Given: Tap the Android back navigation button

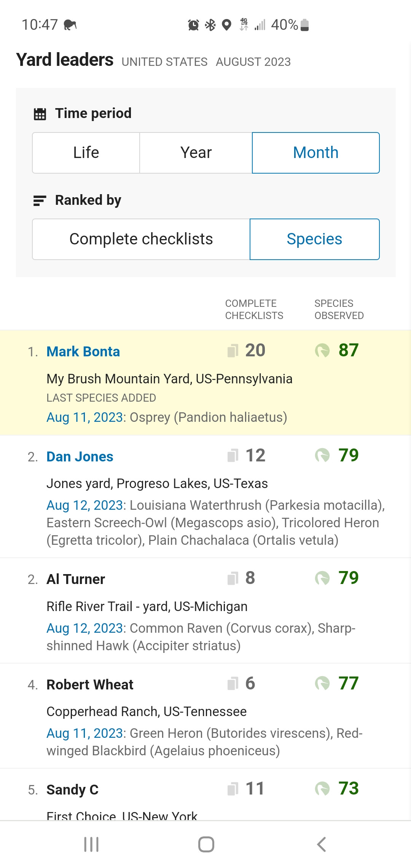Looking at the screenshot, I should click(322, 844).
